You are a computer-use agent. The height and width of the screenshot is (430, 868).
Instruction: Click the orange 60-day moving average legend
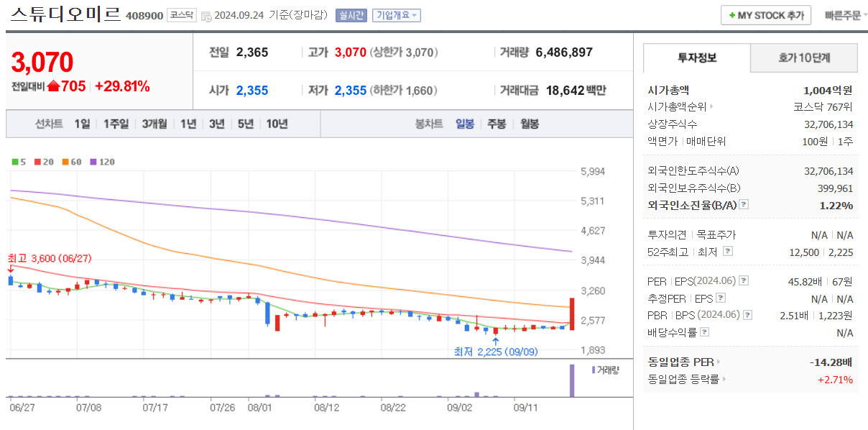click(70, 162)
